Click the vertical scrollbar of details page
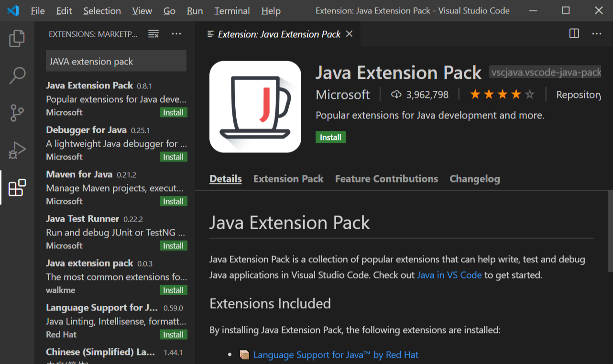The image size is (613, 364). pyautogui.click(x=610, y=231)
